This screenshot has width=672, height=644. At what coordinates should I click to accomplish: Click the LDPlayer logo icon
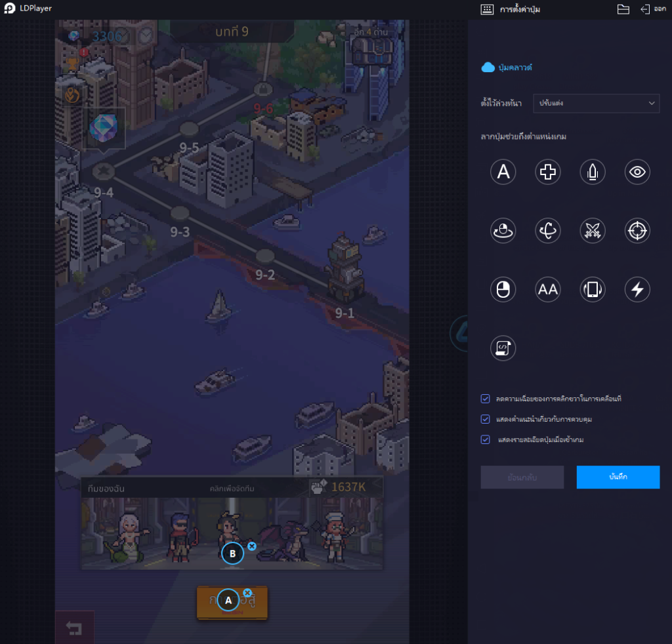click(x=9, y=8)
